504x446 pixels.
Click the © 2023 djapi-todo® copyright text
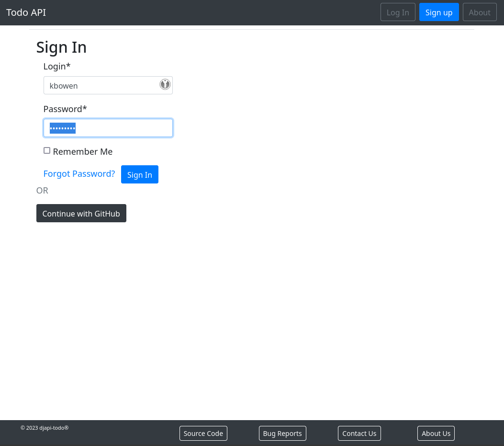pos(45,428)
